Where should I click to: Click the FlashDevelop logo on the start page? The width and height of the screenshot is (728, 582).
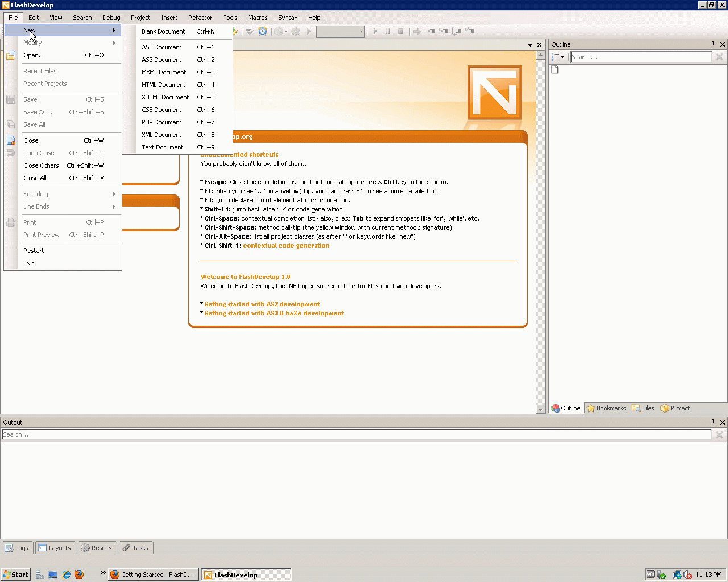click(495, 93)
